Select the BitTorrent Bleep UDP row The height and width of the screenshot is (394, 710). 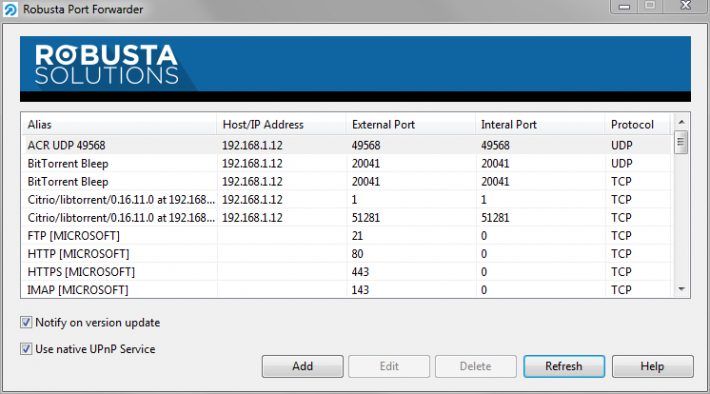(346, 163)
